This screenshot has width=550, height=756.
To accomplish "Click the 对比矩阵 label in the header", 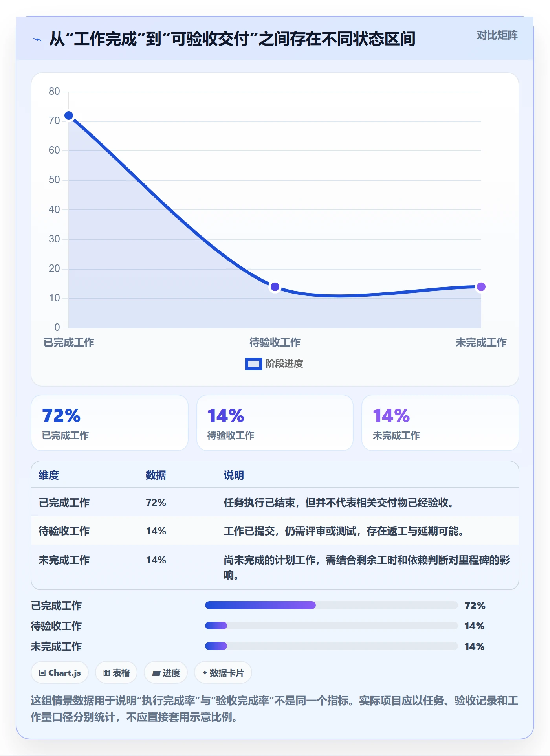I will click(497, 35).
